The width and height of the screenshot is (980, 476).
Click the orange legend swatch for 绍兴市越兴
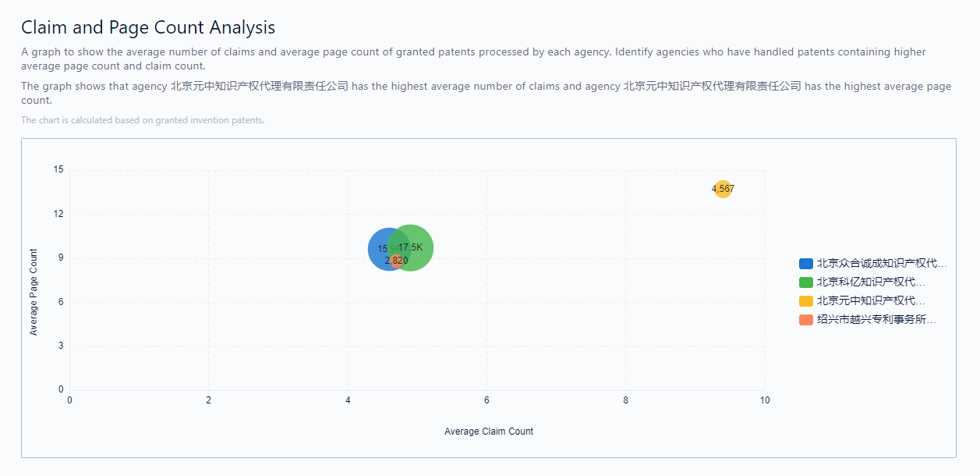click(x=806, y=320)
